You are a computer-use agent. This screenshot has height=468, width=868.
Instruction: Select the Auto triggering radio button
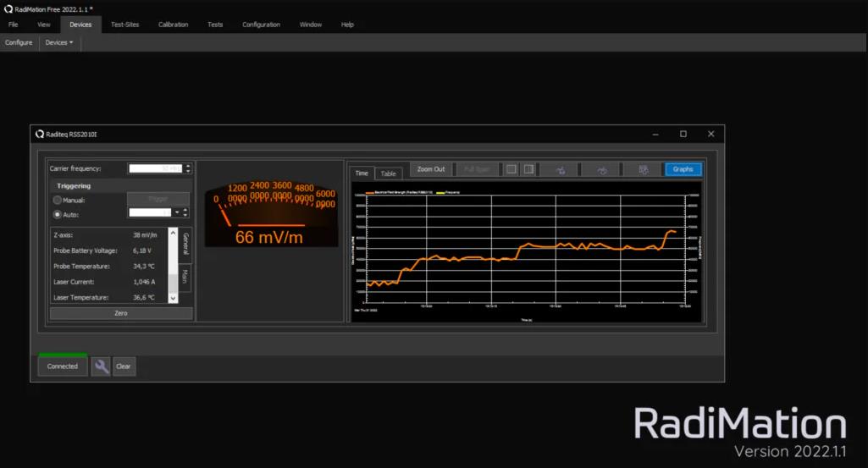pos(58,215)
